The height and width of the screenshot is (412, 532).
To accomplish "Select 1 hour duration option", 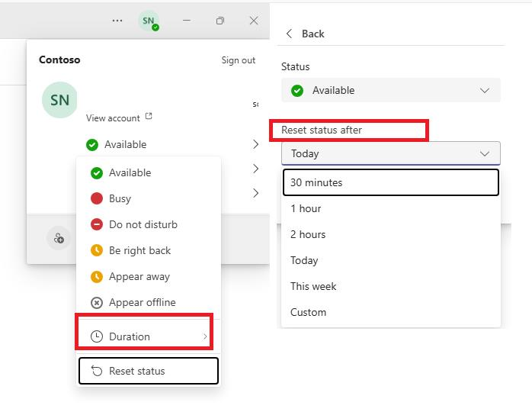I will (391, 208).
